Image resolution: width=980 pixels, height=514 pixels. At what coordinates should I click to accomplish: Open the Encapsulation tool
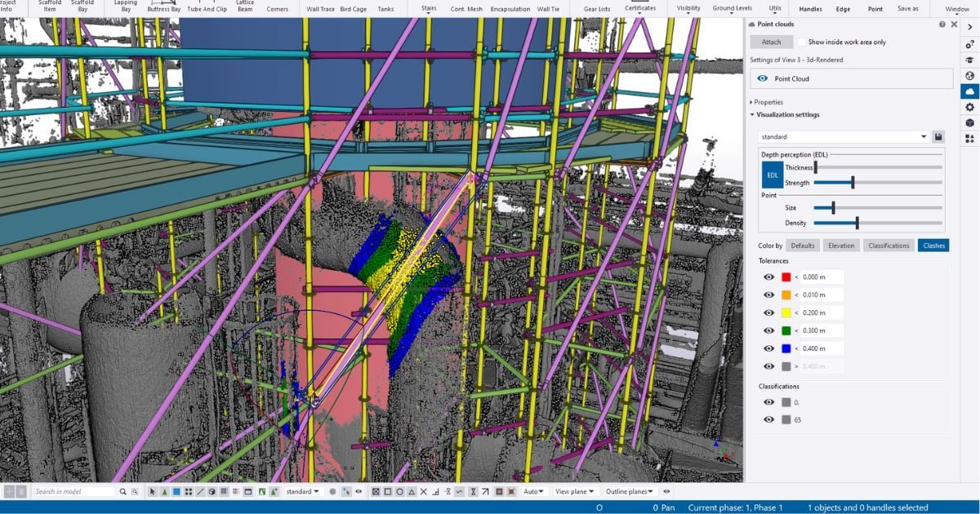tap(510, 9)
